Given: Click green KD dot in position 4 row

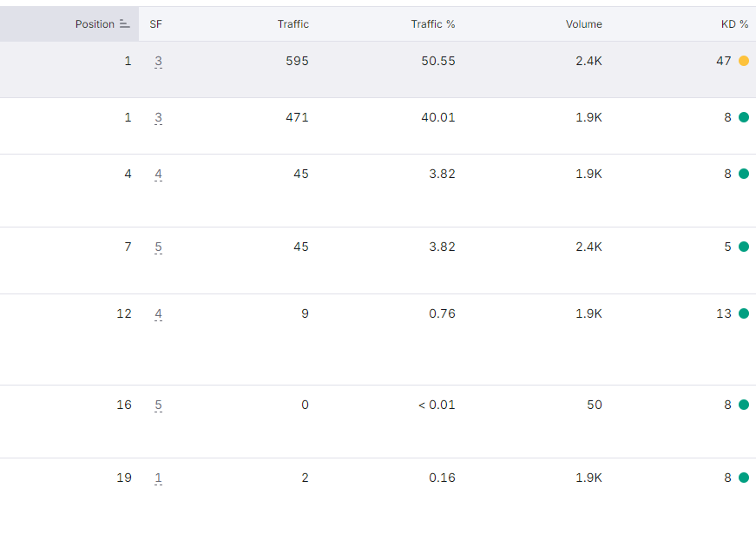Looking at the screenshot, I should point(744,174).
